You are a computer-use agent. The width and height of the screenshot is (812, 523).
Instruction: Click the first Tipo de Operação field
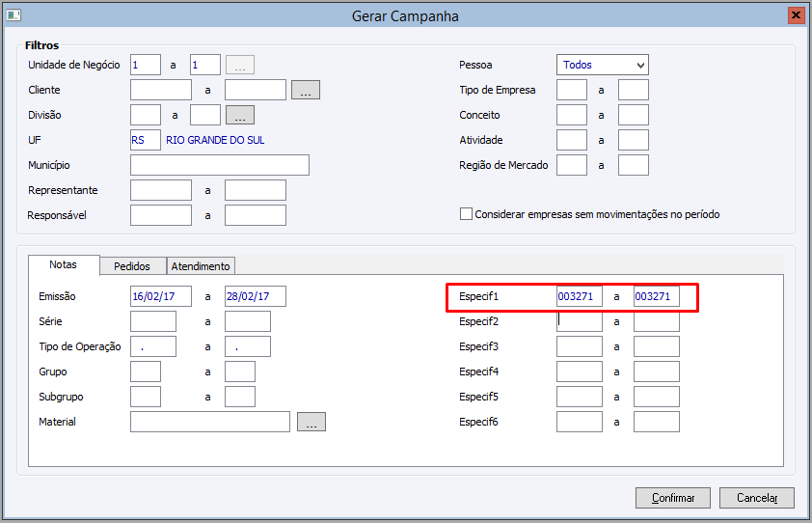153,346
